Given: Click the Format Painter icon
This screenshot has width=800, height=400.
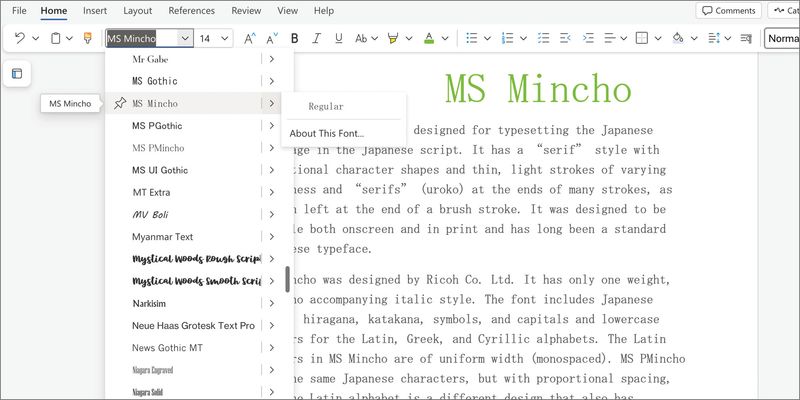Looking at the screenshot, I should pyautogui.click(x=88, y=39).
